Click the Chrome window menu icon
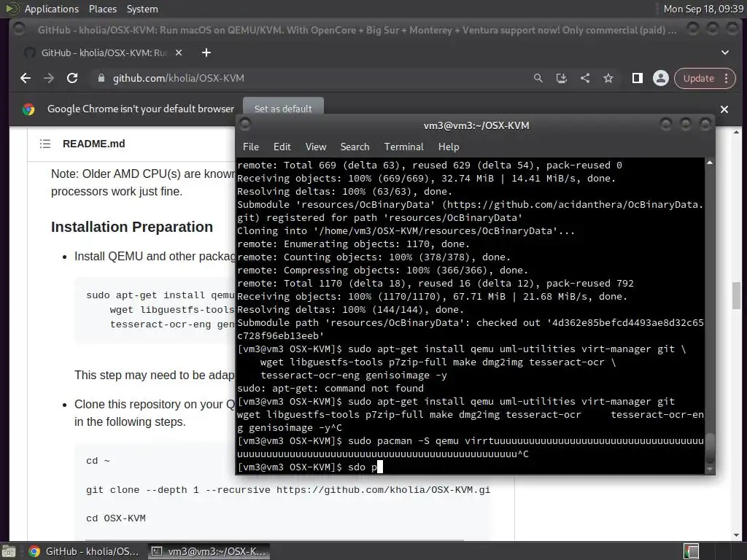This screenshot has width=747, height=560. tap(19, 29)
